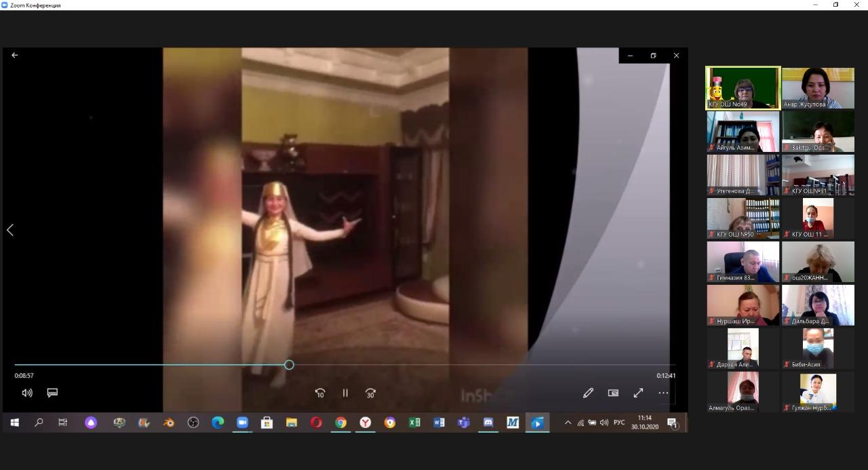This screenshot has width=868, height=470.
Task: Open the player's more options menu
Action: (663, 393)
